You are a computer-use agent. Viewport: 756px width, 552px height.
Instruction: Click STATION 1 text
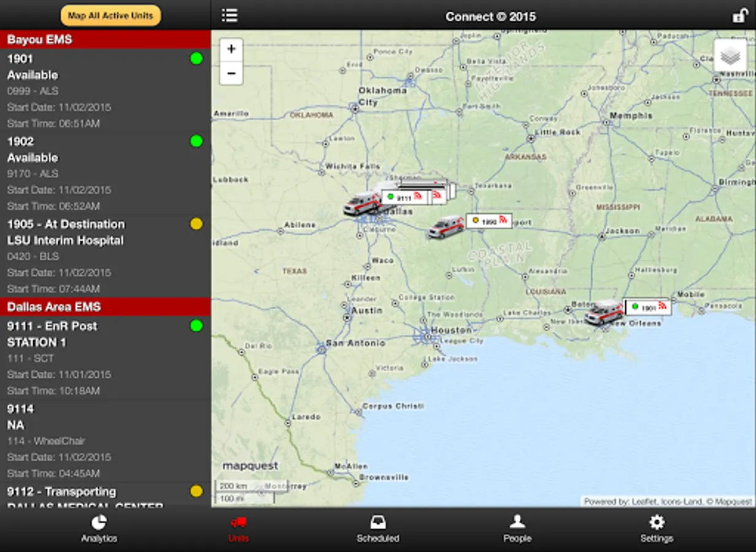click(x=37, y=342)
